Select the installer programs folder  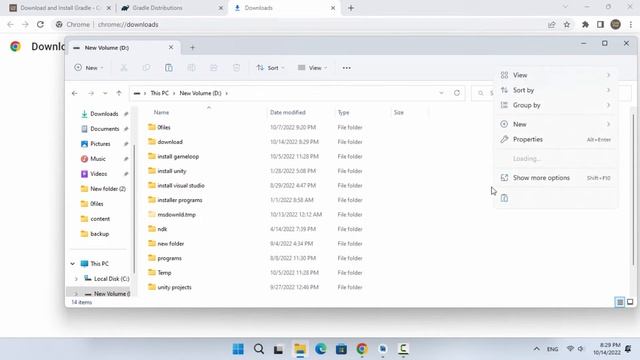(180, 200)
